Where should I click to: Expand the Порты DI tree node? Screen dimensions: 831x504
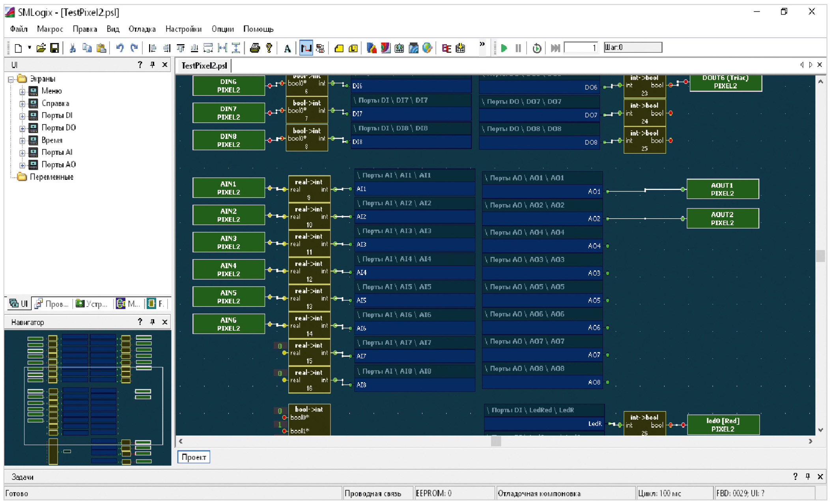[x=22, y=116]
